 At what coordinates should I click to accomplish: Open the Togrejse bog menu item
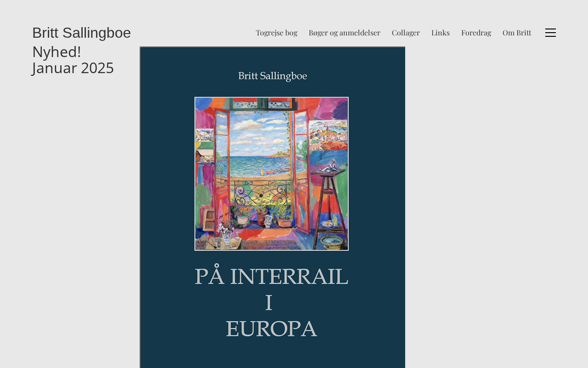[277, 33]
